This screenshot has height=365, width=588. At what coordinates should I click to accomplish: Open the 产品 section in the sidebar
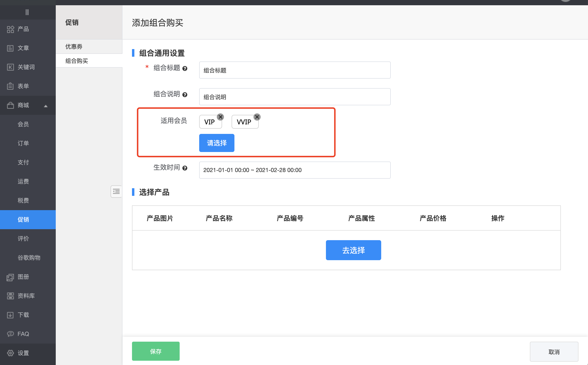(10, 29)
